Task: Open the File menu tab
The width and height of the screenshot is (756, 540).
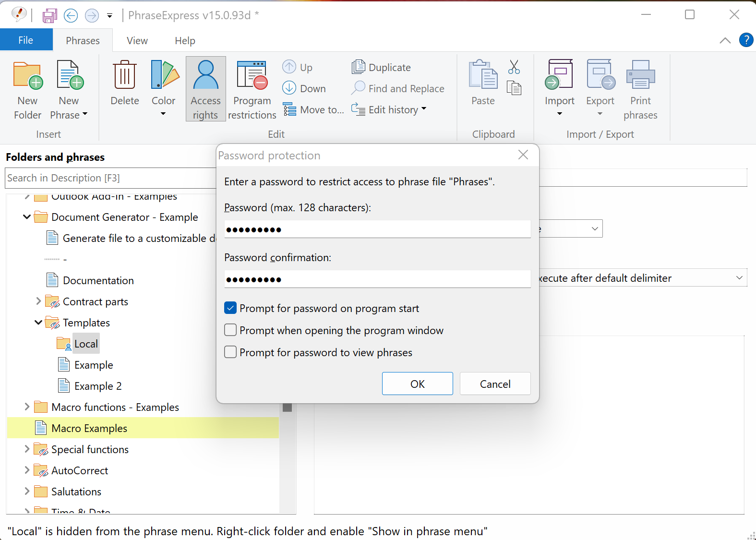Action: [x=26, y=40]
